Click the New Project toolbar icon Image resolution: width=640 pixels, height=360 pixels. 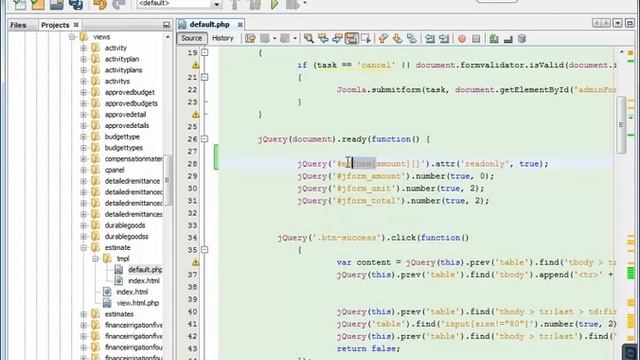(x=38, y=4)
